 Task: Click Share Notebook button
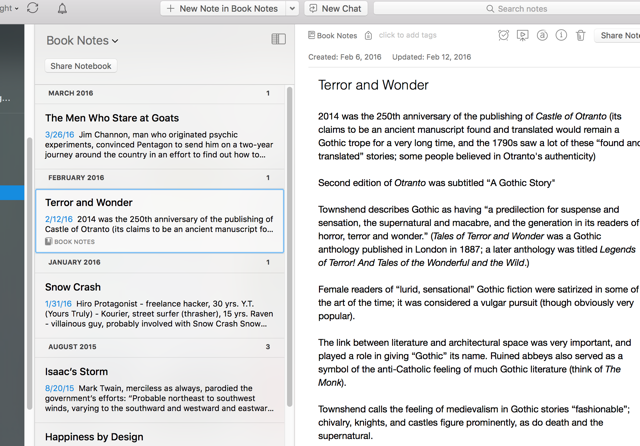(81, 66)
